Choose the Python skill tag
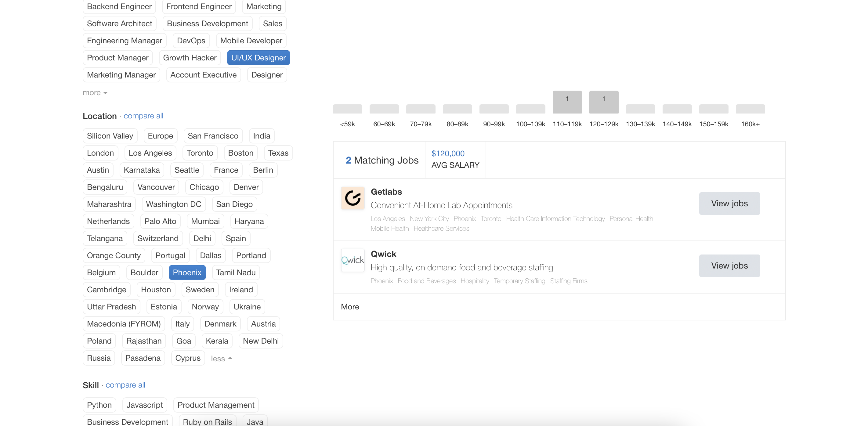Screen dimensions: 868x426 pos(99,405)
